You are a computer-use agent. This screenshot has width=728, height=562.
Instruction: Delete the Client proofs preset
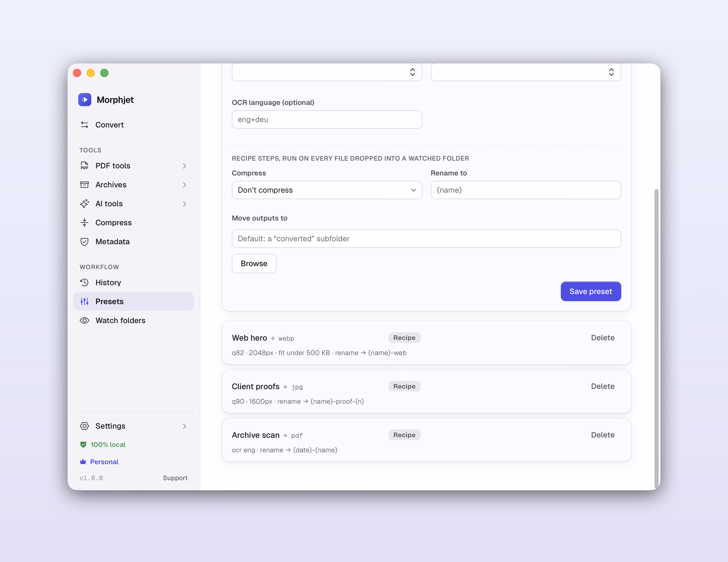click(x=603, y=386)
